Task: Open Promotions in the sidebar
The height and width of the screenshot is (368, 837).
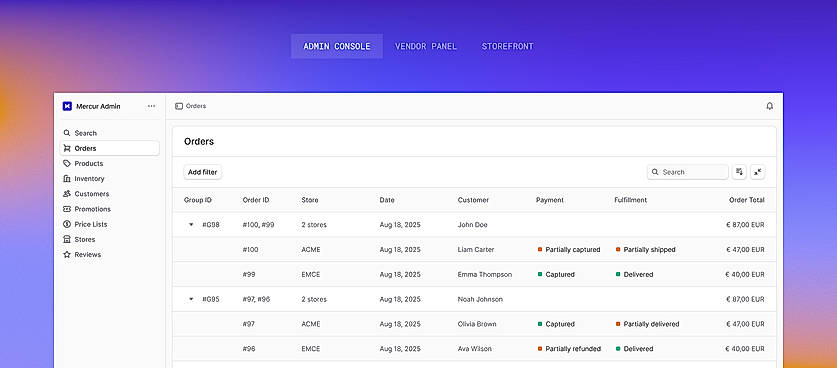Action: 109,209
